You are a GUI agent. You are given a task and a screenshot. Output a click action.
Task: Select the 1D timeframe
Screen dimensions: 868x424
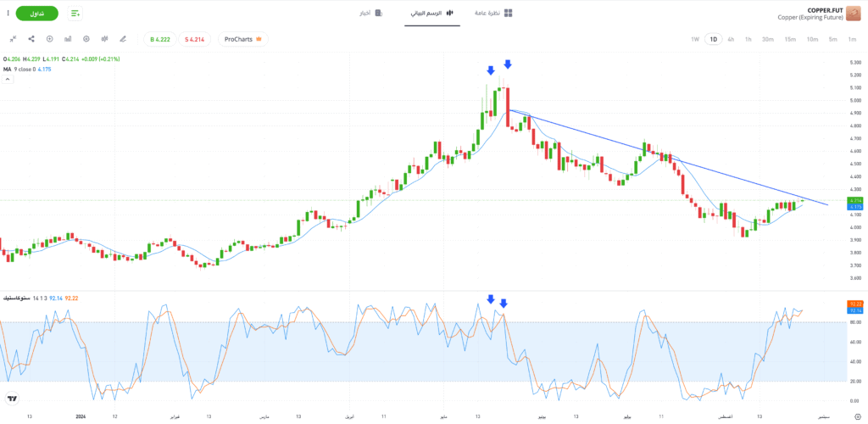coord(714,39)
